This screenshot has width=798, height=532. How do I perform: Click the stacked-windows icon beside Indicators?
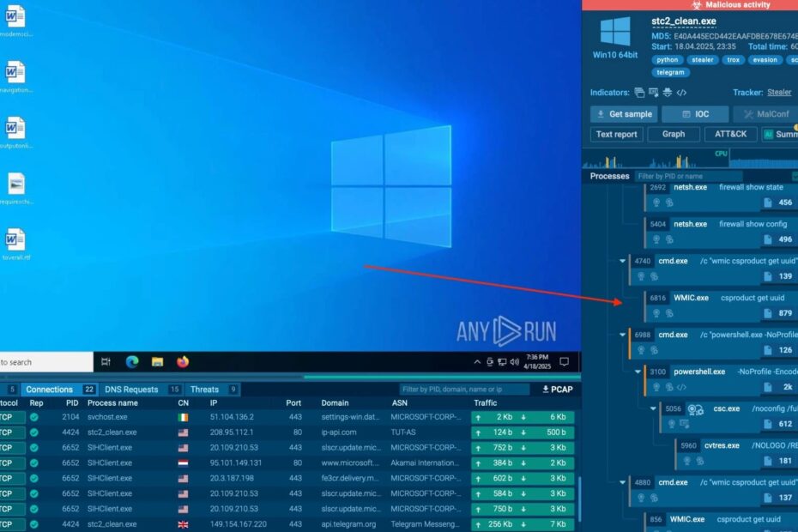point(639,93)
